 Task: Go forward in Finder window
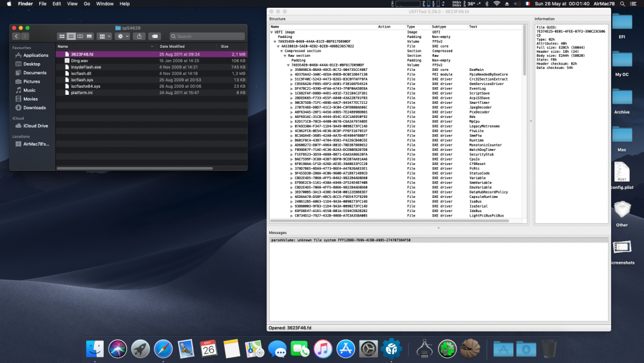[25, 36]
